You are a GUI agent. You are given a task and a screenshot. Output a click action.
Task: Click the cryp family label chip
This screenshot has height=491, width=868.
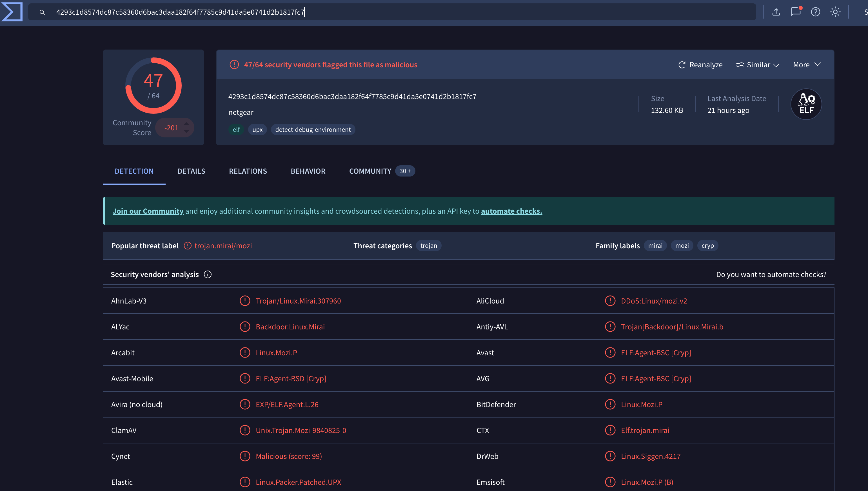(x=707, y=245)
